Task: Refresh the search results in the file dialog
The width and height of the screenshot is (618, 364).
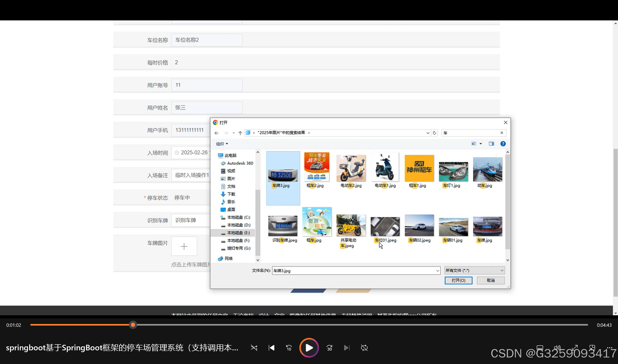Action: (x=434, y=133)
